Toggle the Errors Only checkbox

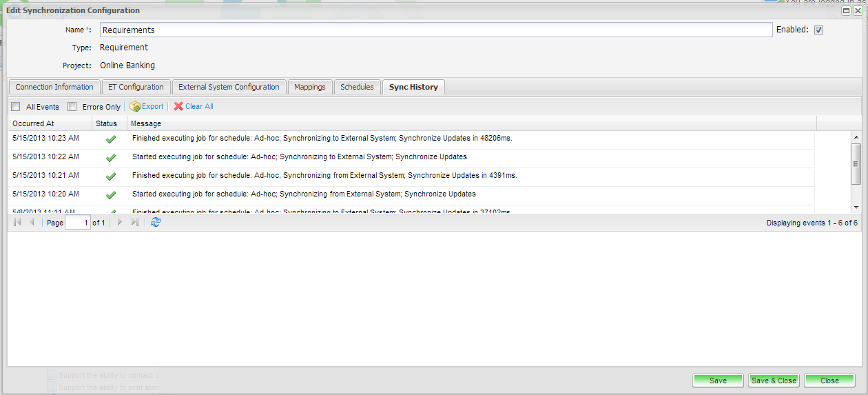(x=72, y=107)
